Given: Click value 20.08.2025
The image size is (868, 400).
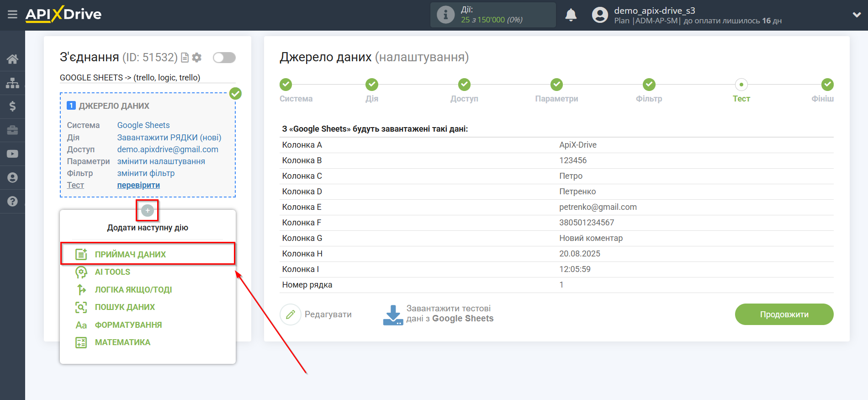Looking at the screenshot, I should click(x=580, y=254).
